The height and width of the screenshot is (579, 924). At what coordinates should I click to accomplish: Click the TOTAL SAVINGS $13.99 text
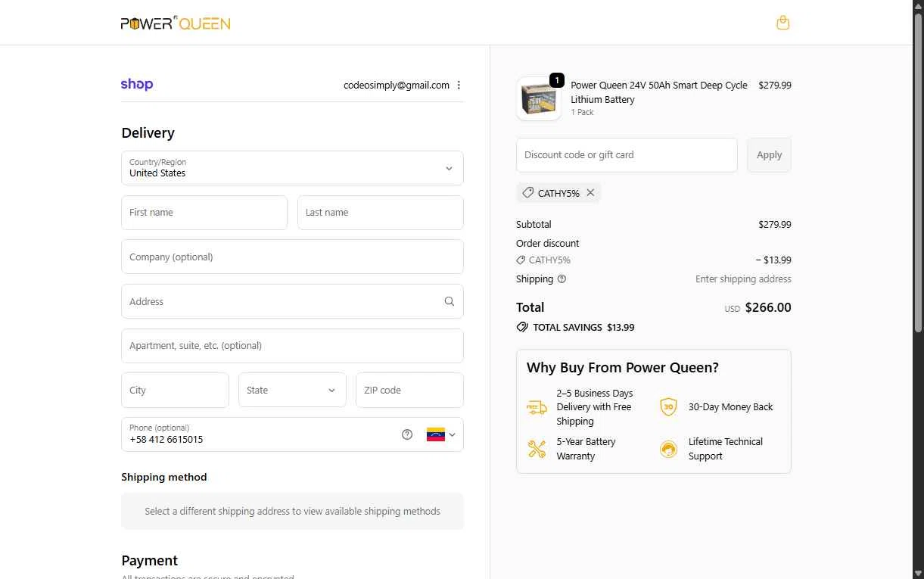[x=583, y=328]
